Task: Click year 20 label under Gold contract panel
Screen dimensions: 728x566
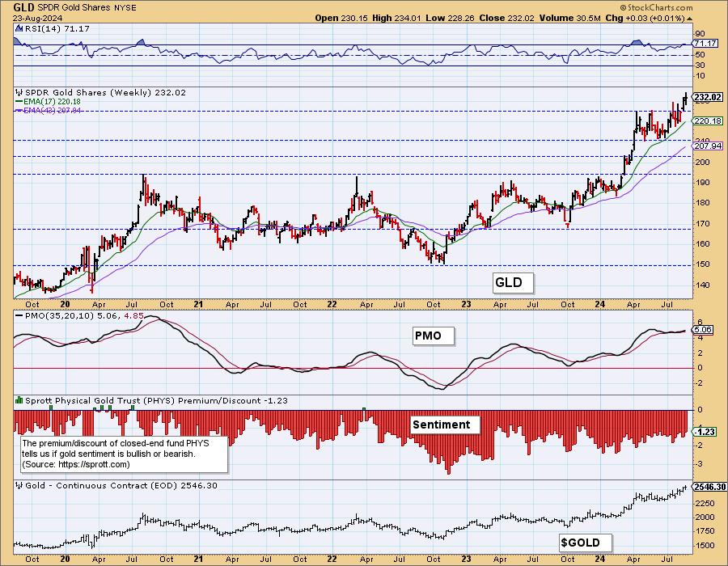Action: [65, 559]
